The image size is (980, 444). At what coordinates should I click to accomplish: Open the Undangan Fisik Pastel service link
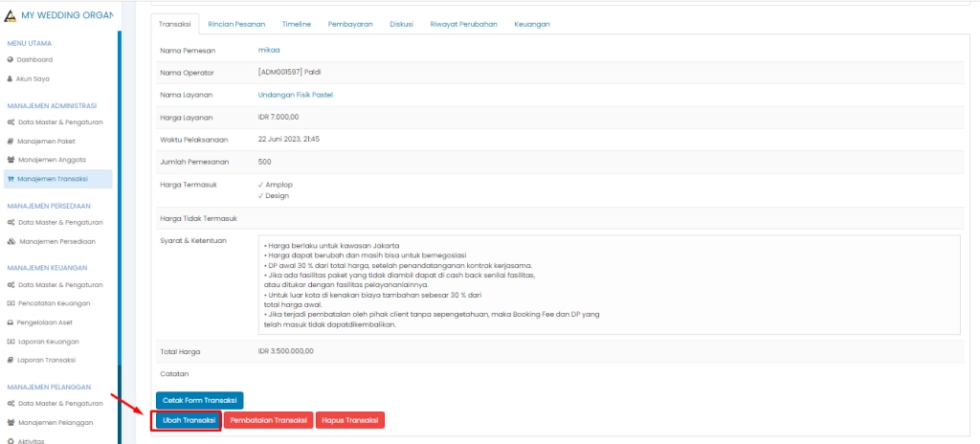[x=295, y=95]
